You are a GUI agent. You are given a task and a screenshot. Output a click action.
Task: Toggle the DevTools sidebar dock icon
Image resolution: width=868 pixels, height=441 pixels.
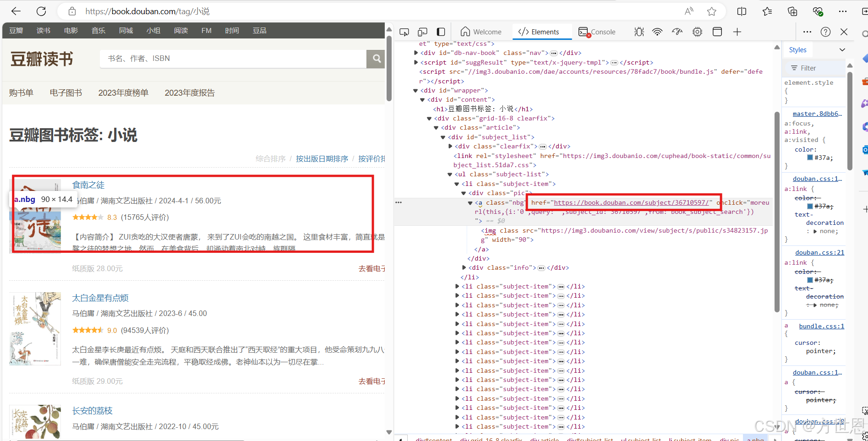click(441, 32)
